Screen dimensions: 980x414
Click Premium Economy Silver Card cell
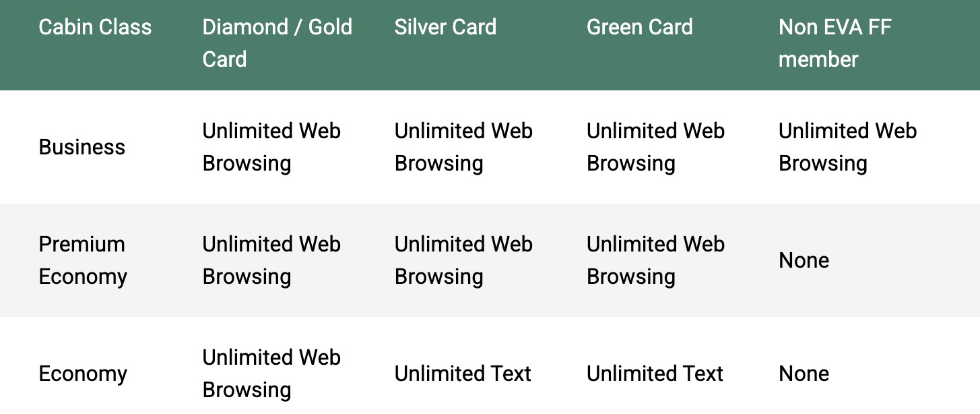coord(463,260)
